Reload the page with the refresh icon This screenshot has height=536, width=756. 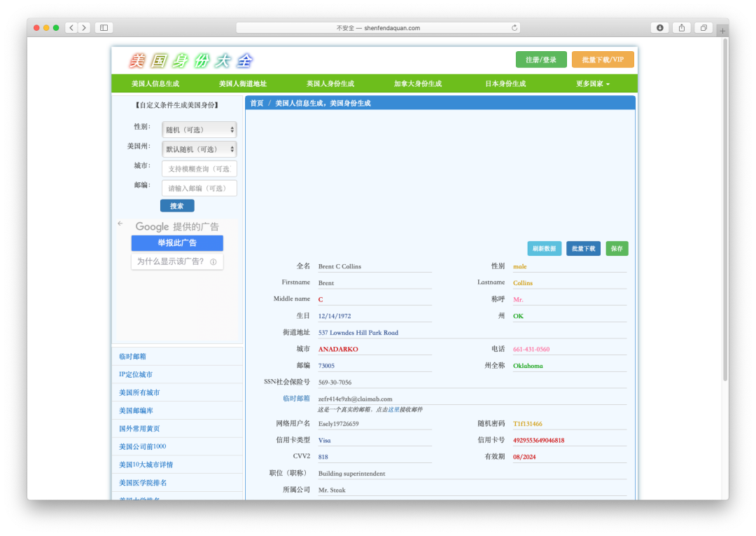click(514, 28)
